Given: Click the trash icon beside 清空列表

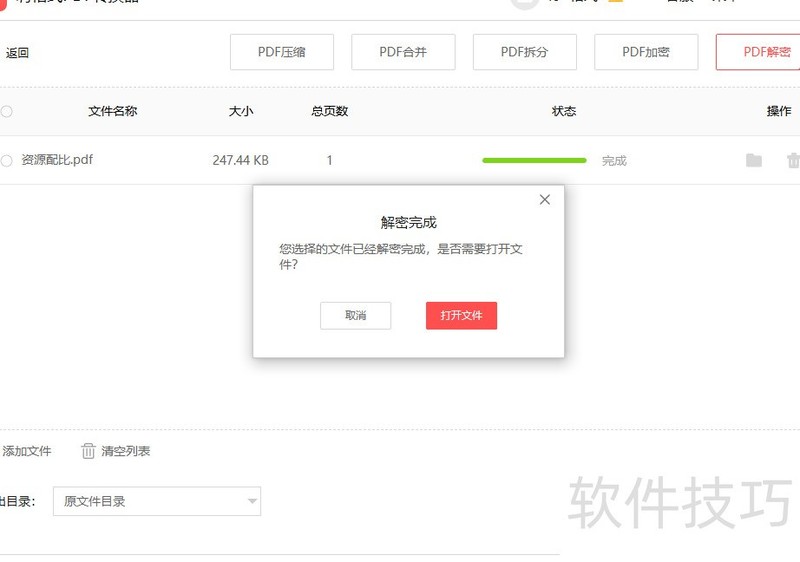Looking at the screenshot, I should 88,451.
